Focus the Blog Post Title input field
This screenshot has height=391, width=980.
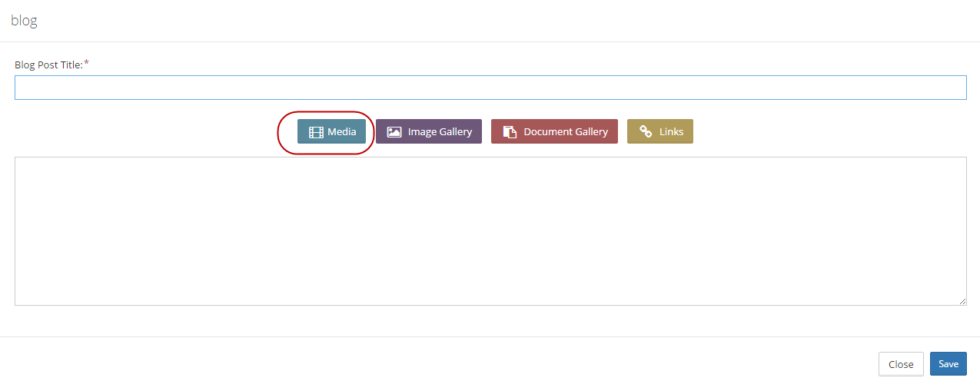point(490,88)
